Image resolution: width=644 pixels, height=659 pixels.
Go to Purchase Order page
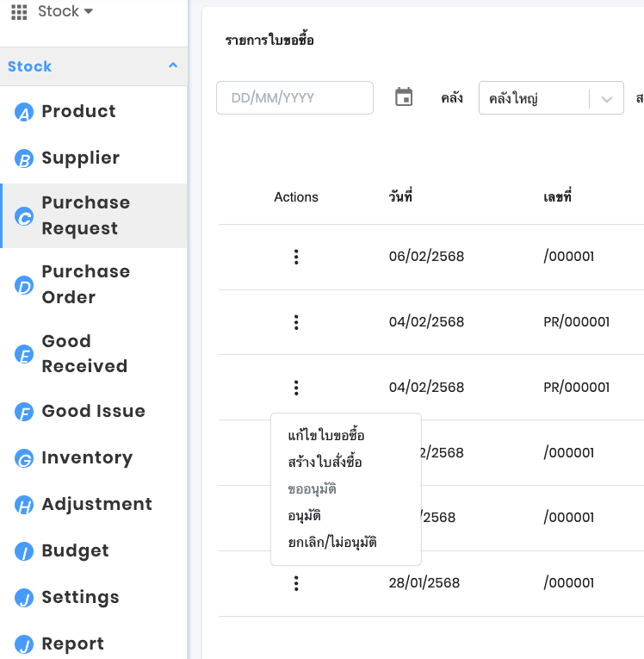85,284
